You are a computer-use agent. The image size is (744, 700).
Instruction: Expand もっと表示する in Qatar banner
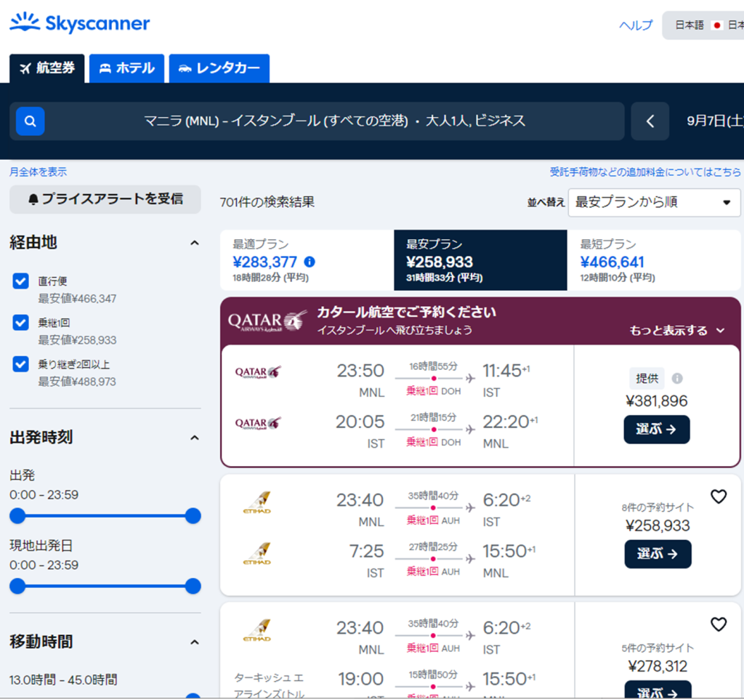(x=677, y=331)
